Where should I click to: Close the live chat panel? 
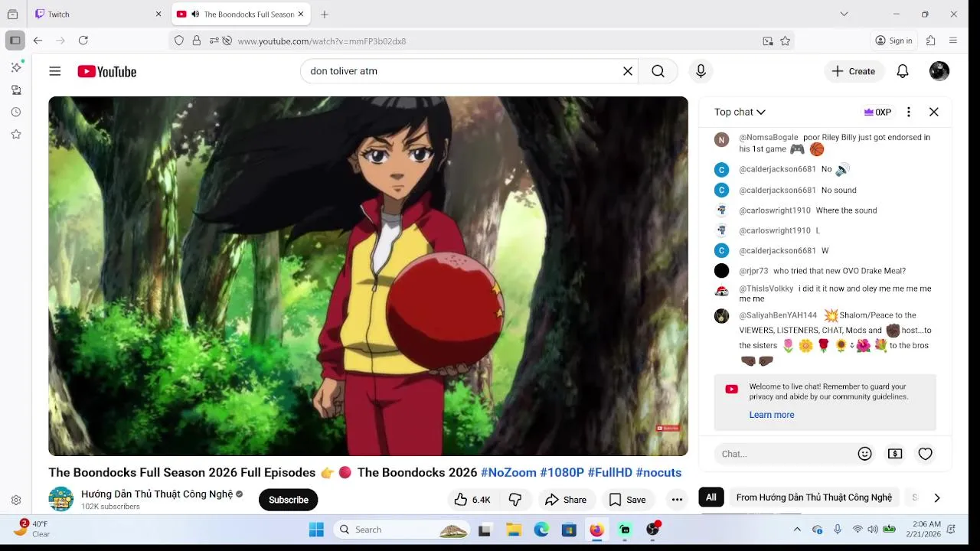934,112
